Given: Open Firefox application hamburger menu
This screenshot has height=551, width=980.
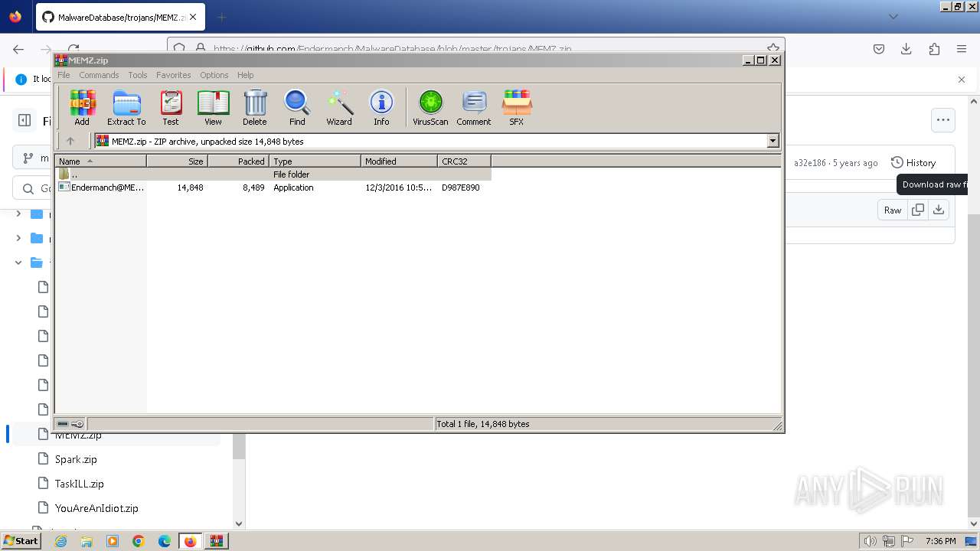Looking at the screenshot, I should pyautogui.click(x=962, y=49).
